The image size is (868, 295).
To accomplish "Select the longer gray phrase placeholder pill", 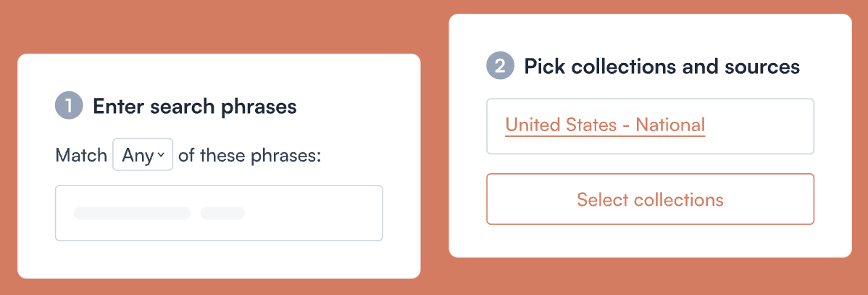I will tap(132, 213).
